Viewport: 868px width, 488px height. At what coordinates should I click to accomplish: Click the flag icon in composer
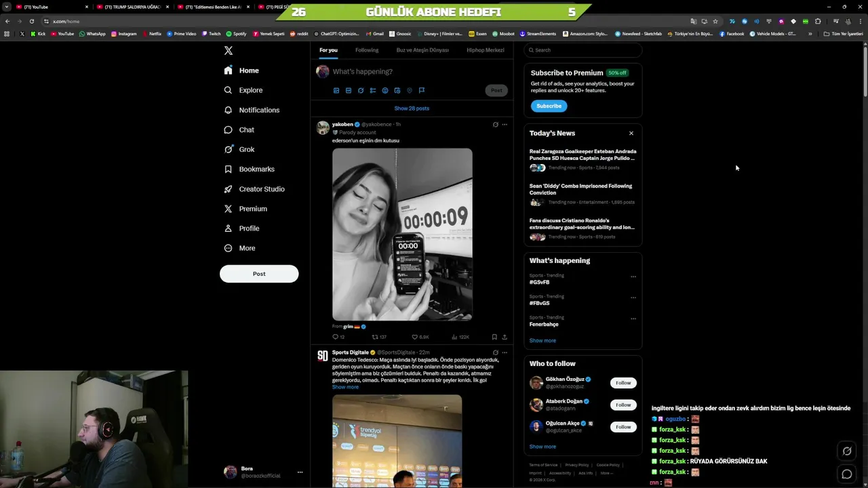click(422, 90)
